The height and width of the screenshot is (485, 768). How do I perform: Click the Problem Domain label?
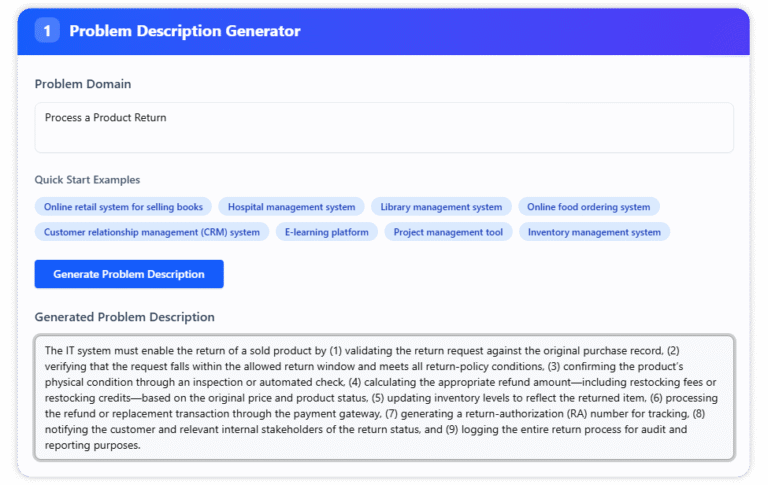coord(83,84)
